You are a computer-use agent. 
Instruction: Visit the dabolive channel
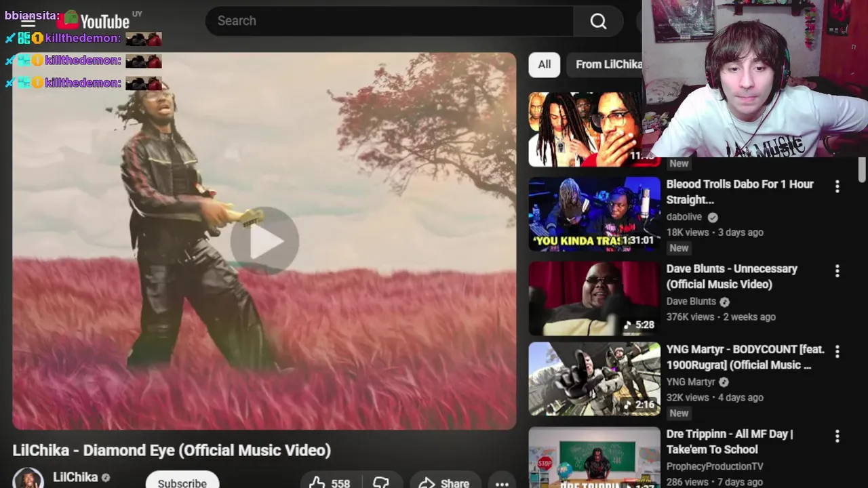tap(684, 217)
